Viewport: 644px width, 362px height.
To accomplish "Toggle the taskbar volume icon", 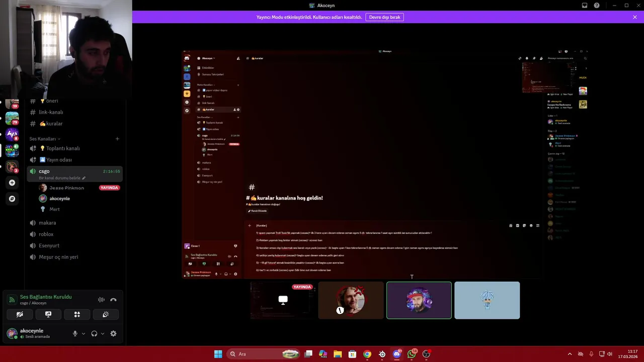I will point(609,354).
